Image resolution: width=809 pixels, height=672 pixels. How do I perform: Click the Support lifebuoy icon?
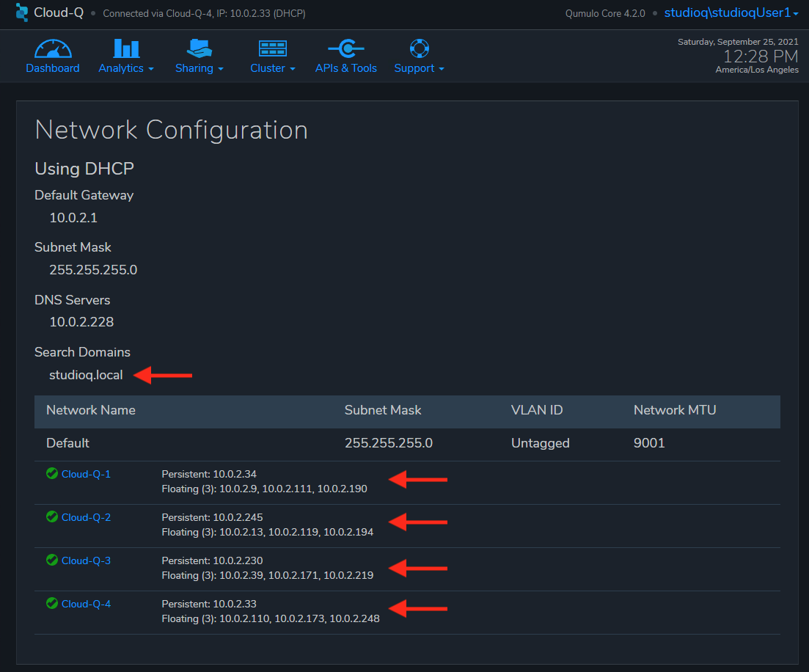(x=420, y=48)
